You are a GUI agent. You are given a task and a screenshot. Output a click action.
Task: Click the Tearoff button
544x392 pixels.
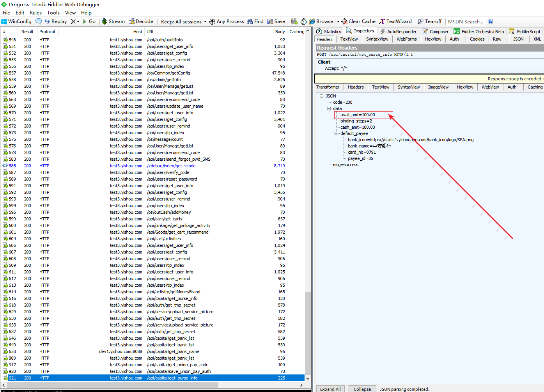point(430,21)
